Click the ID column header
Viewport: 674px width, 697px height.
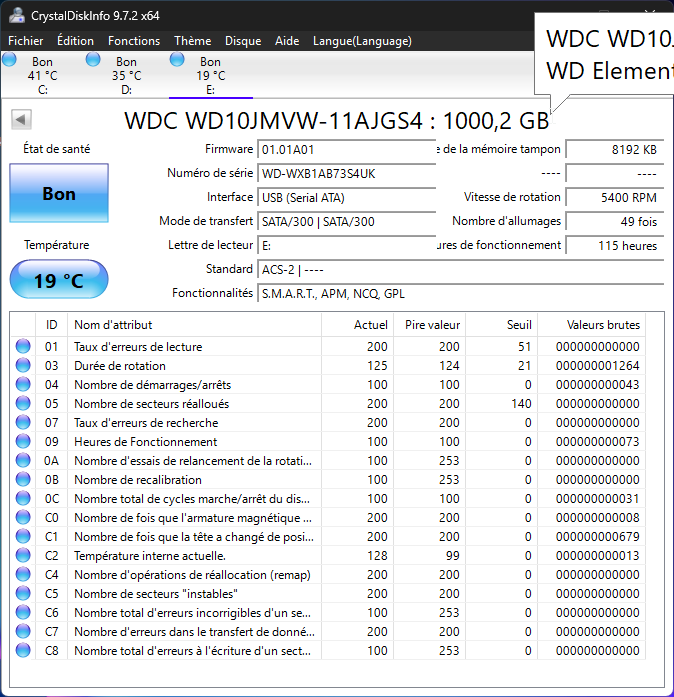pos(52,324)
